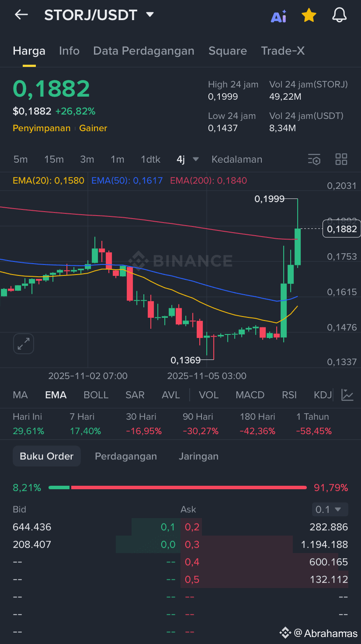
Task: Open the Data Perdagangan tab
Action: point(144,51)
